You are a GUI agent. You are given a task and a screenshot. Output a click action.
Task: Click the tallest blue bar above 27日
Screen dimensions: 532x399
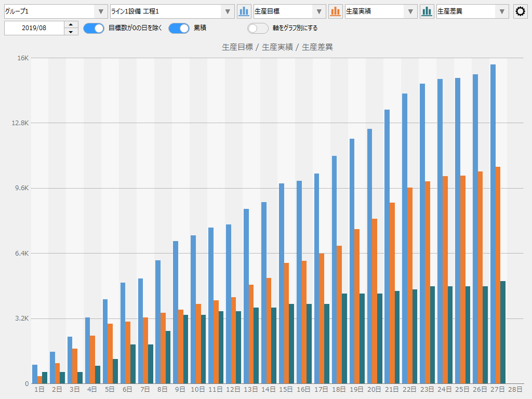coord(494,218)
